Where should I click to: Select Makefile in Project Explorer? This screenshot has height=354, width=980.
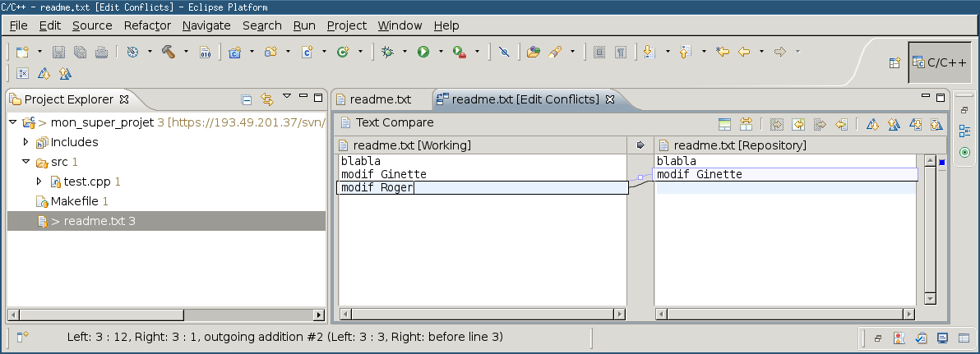(72, 201)
